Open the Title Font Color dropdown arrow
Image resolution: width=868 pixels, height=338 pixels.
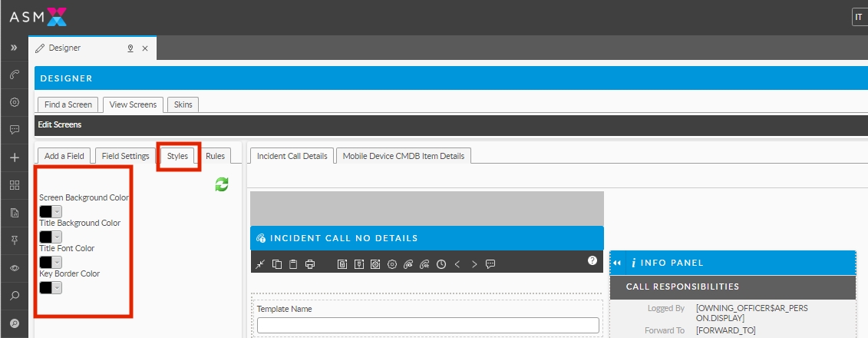[x=57, y=262]
